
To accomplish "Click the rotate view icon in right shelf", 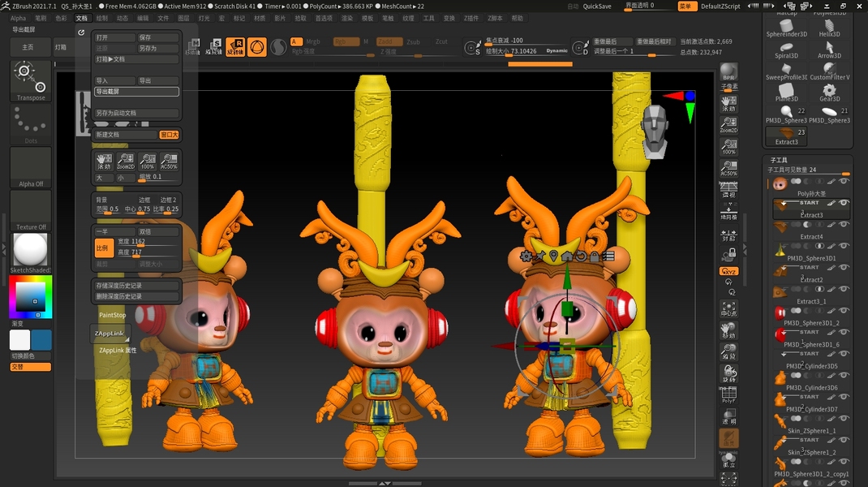I will coord(728,374).
